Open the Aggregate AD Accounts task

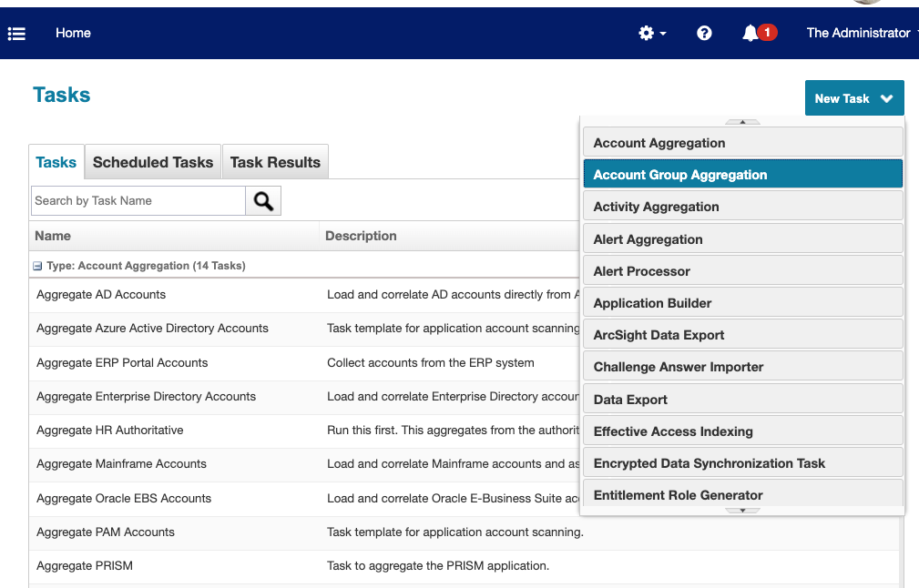point(100,295)
